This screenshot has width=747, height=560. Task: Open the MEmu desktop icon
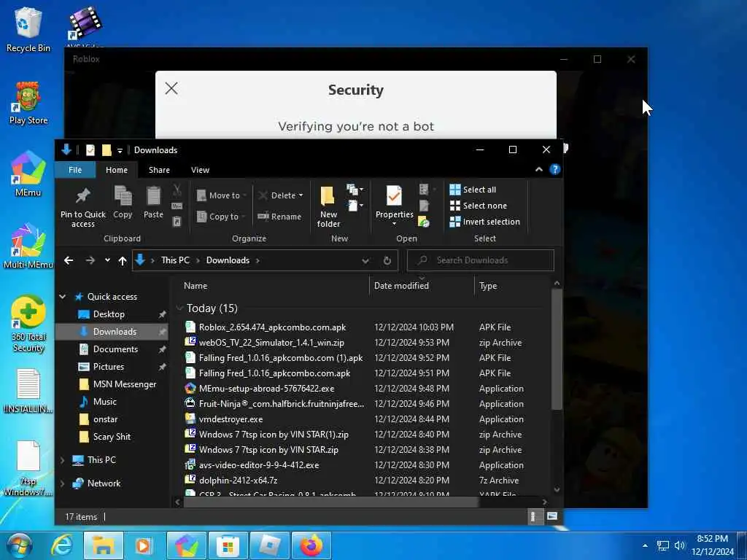coord(28,174)
